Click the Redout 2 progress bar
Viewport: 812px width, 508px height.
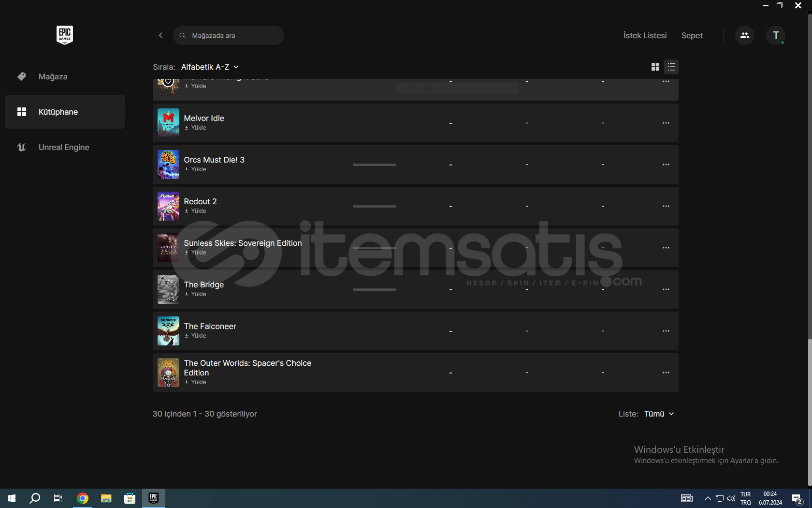click(375, 206)
